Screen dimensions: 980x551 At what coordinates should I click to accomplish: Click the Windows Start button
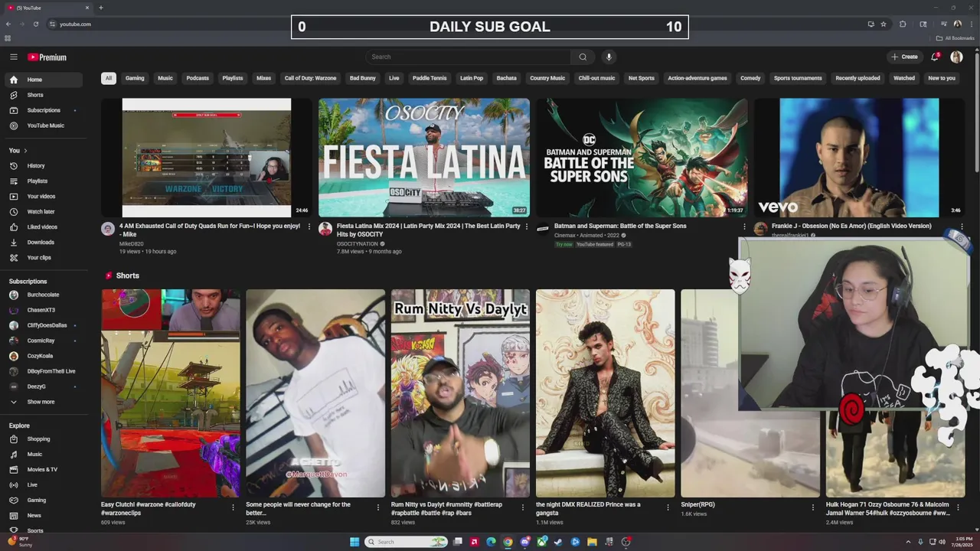click(x=354, y=542)
